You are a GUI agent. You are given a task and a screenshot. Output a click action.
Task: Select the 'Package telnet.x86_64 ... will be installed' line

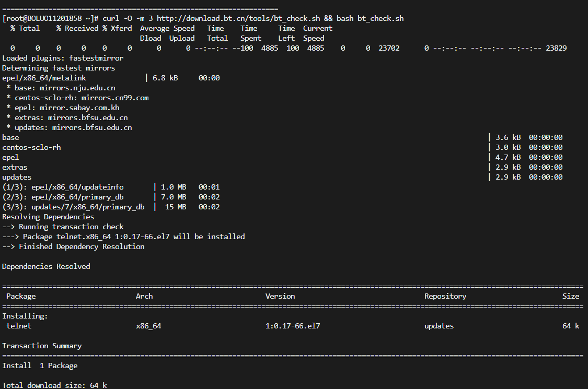tap(123, 237)
